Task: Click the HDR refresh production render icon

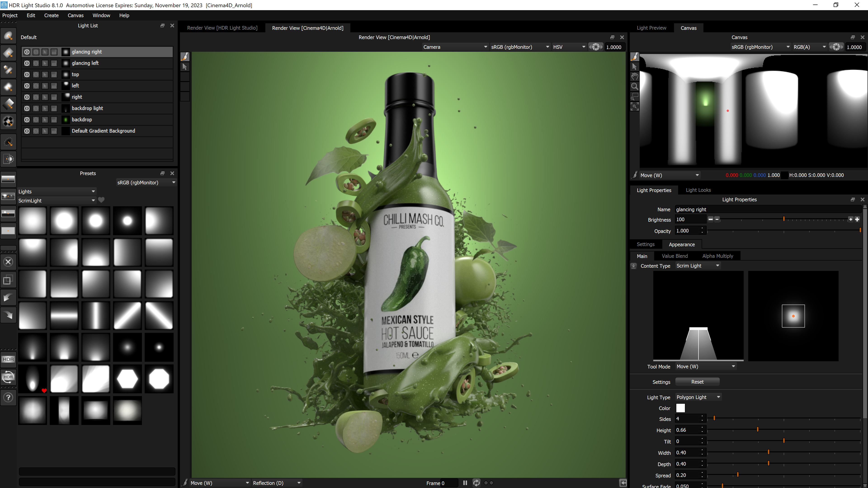Action: coord(8,377)
